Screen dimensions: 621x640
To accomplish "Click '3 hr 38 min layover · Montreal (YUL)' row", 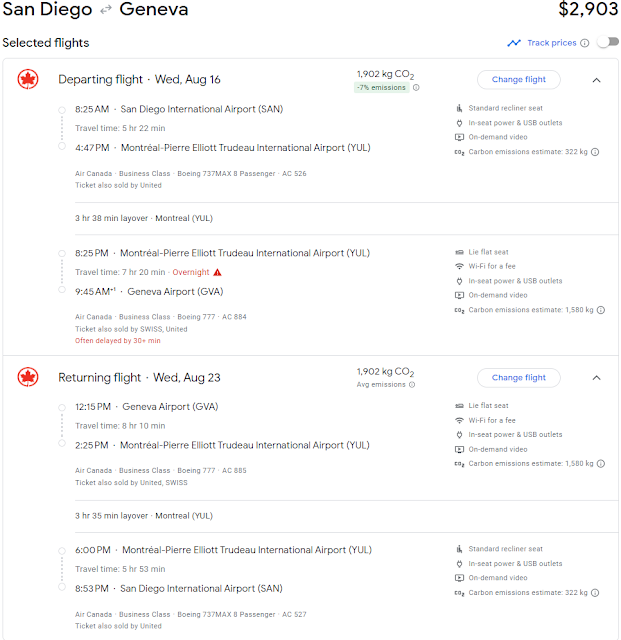I will 144,218.
